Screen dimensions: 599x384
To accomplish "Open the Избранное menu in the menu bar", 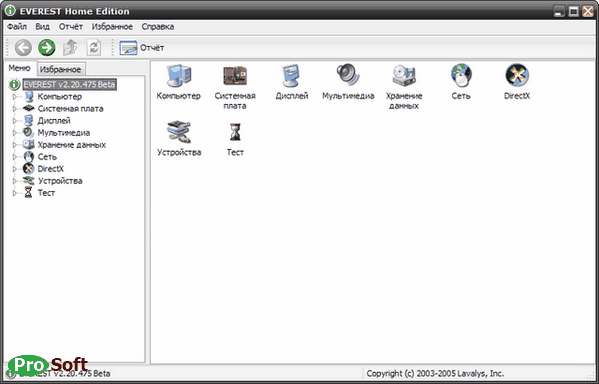I will point(112,27).
